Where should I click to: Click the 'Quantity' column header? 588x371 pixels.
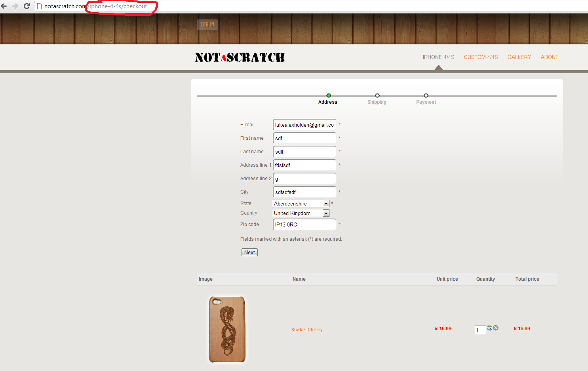(485, 279)
